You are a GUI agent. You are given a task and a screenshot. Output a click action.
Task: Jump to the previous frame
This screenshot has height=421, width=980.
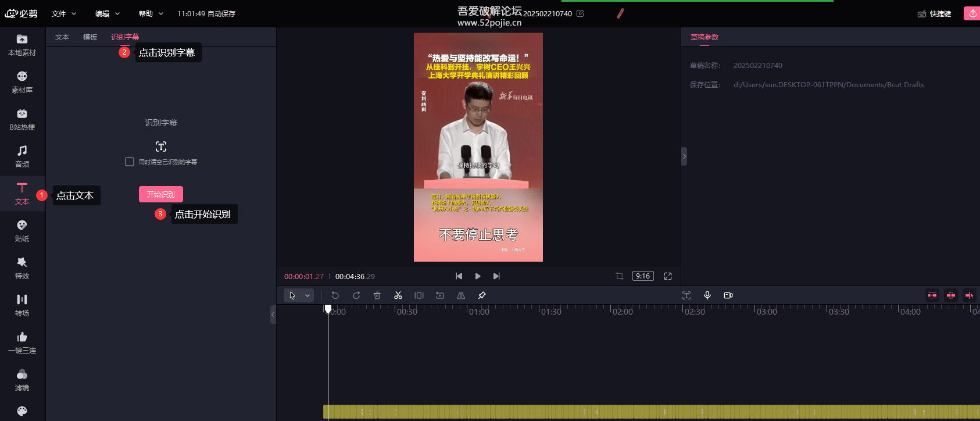(459, 276)
